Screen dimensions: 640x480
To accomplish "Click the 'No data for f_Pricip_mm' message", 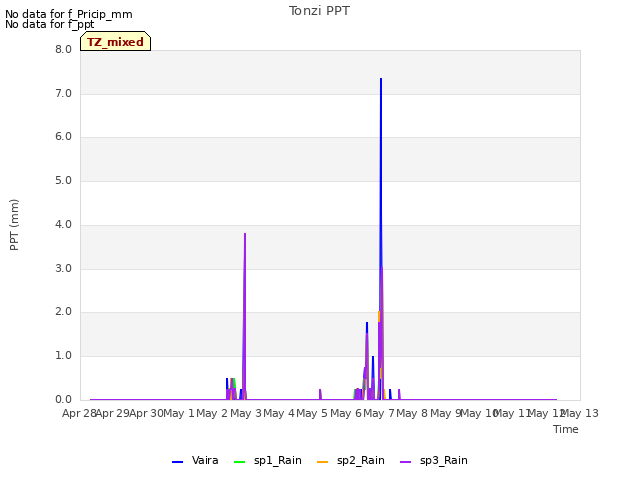I will pyautogui.click(x=69, y=14).
